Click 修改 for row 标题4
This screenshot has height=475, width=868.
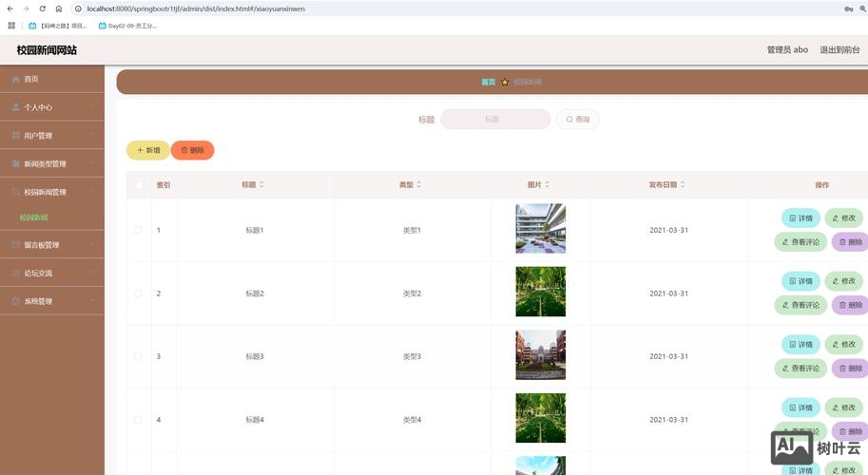point(843,408)
